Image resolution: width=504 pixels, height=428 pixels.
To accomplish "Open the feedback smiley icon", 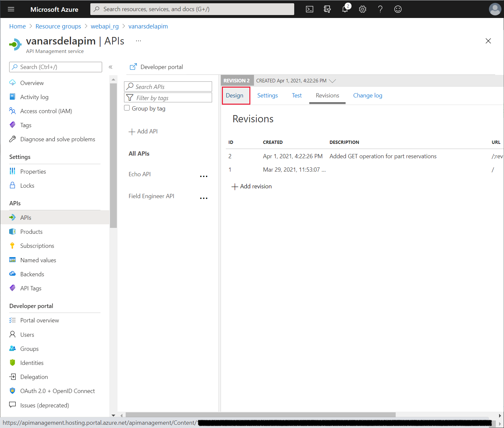I will pos(398,9).
